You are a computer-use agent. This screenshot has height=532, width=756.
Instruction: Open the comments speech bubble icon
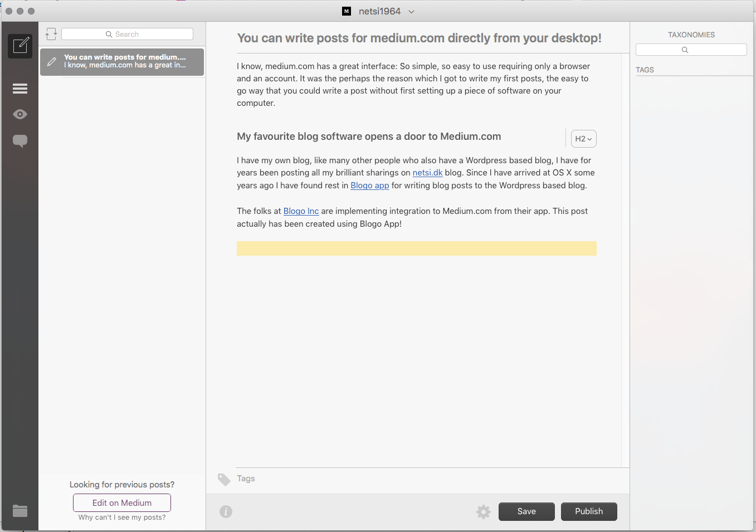(x=20, y=141)
